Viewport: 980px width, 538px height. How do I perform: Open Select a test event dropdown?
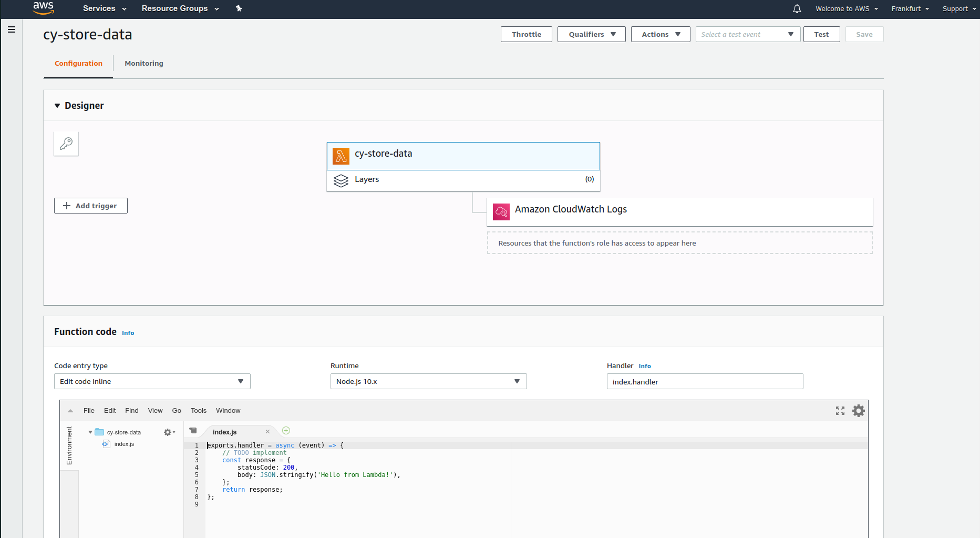tap(748, 34)
